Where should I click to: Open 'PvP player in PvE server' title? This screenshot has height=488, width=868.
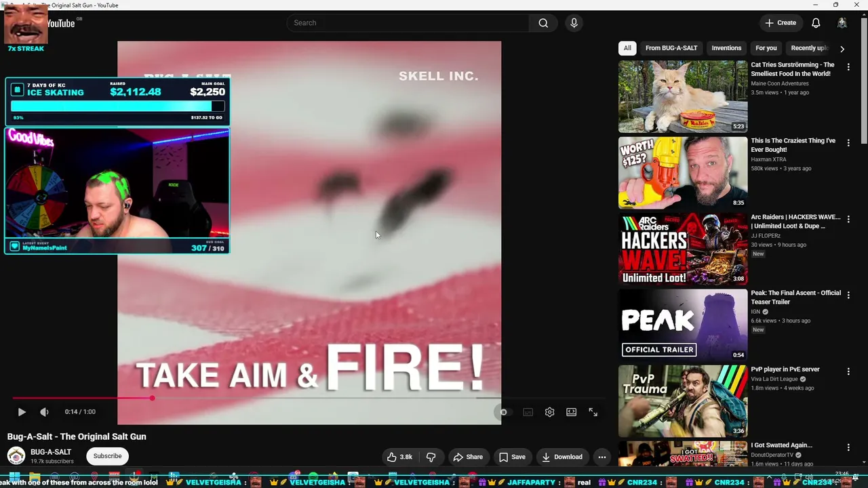pos(785,369)
